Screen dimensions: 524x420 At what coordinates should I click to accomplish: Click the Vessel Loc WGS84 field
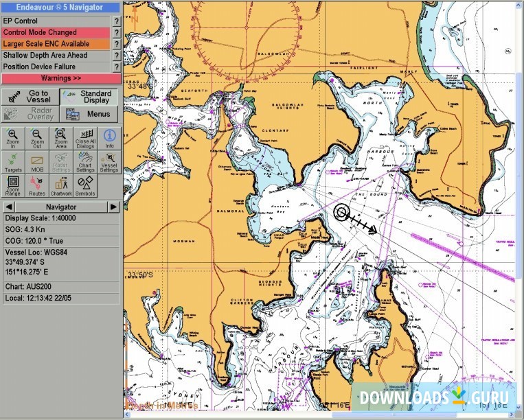pyautogui.click(x=61, y=262)
